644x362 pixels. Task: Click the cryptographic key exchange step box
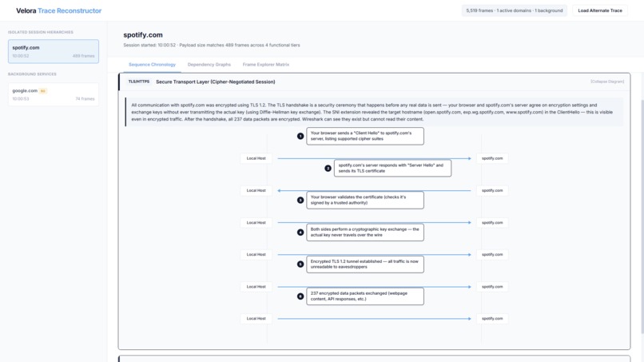[x=365, y=233]
